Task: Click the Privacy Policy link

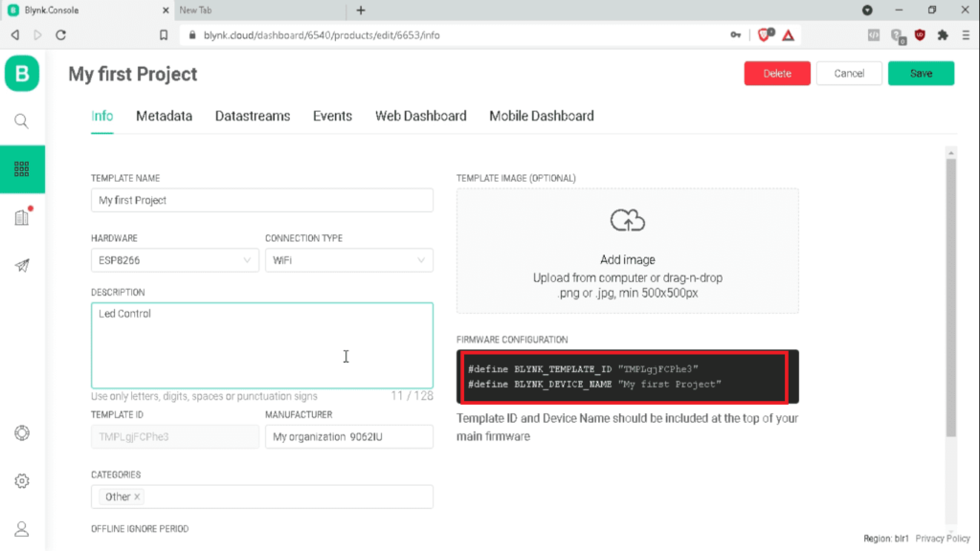Action: (943, 538)
